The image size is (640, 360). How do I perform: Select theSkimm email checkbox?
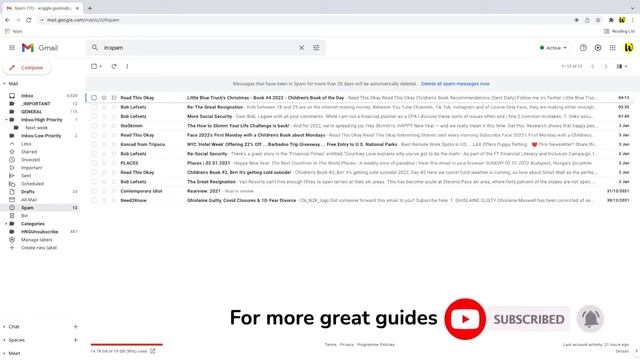[x=94, y=126]
